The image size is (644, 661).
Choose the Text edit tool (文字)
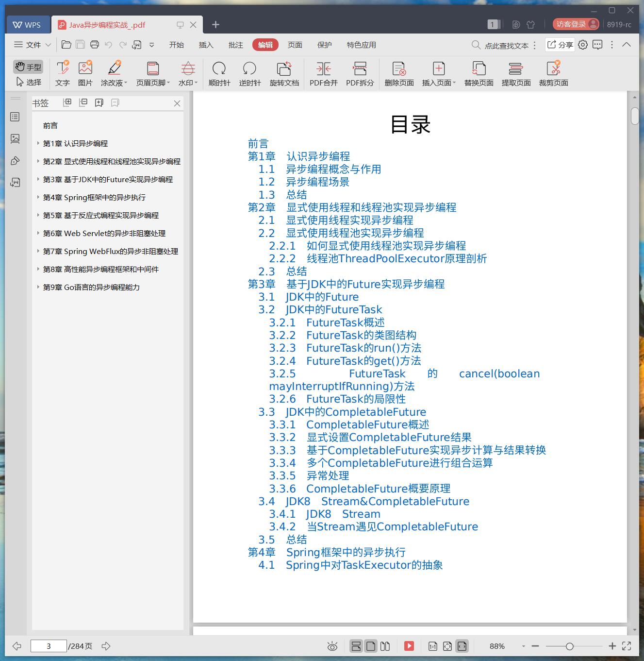pos(62,74)
